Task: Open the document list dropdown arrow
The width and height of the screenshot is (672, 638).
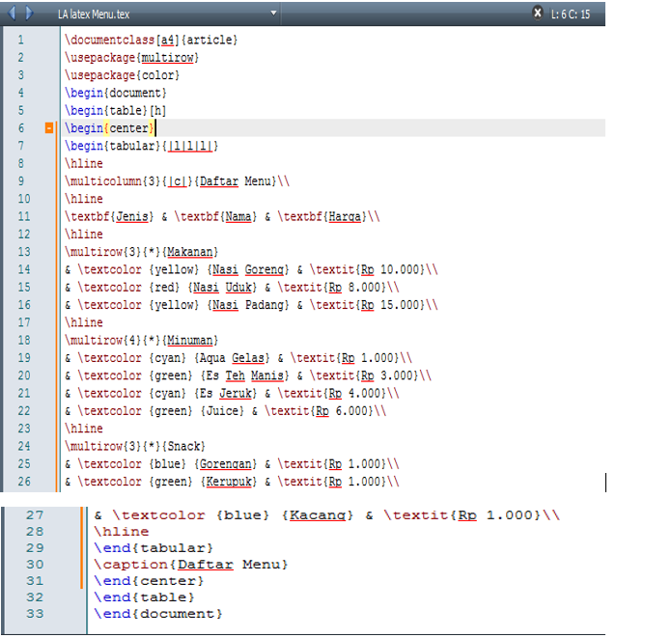Action: click(274, 14)
